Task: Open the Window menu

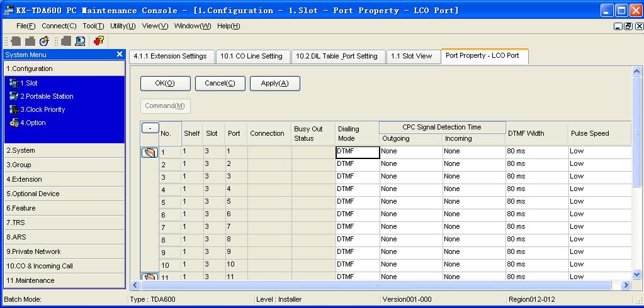Action: coord(193,26)
